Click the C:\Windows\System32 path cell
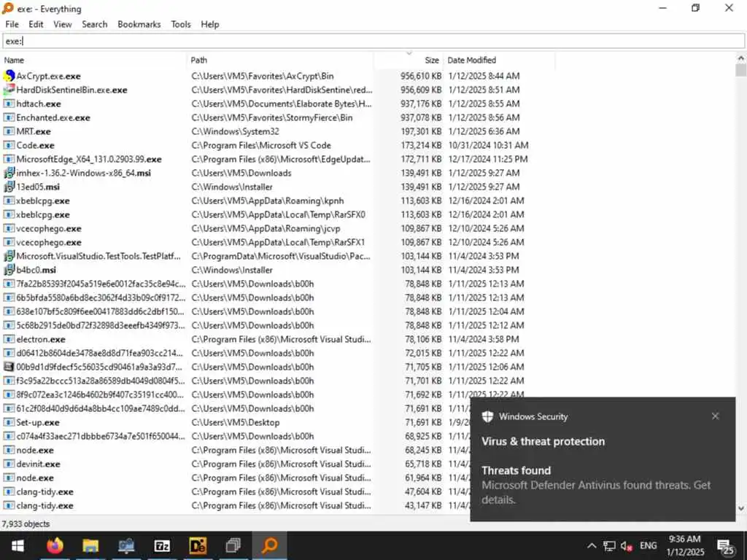 pyautogui.click(x=236, y=131)
